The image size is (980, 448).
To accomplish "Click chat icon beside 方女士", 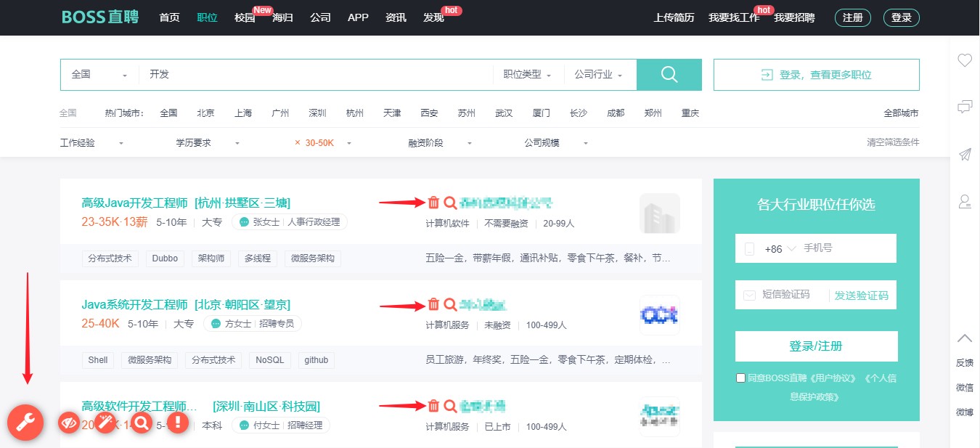I will click(x=216, y=324).
